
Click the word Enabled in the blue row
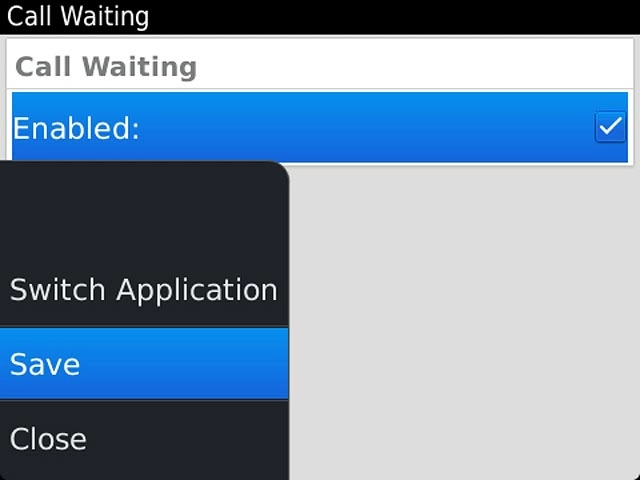tap(74, 128)
